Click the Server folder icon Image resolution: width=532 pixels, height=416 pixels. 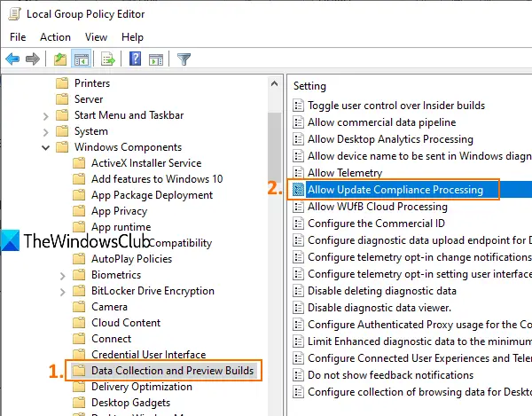click(62, 99)
